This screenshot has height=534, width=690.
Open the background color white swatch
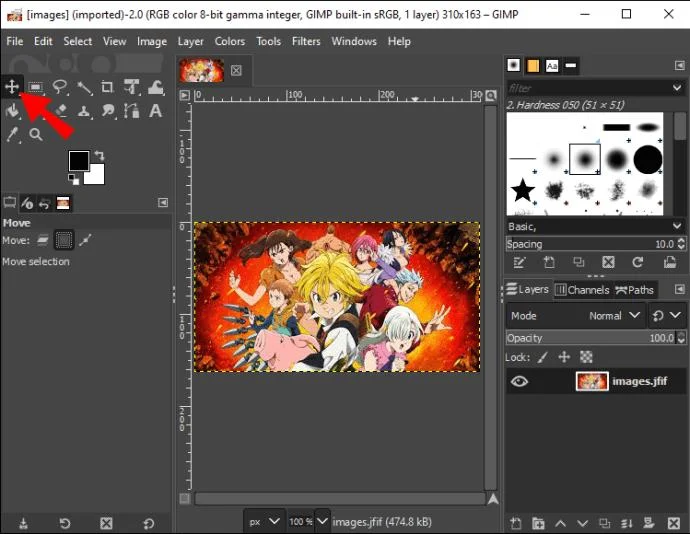[x=97, y=176]
